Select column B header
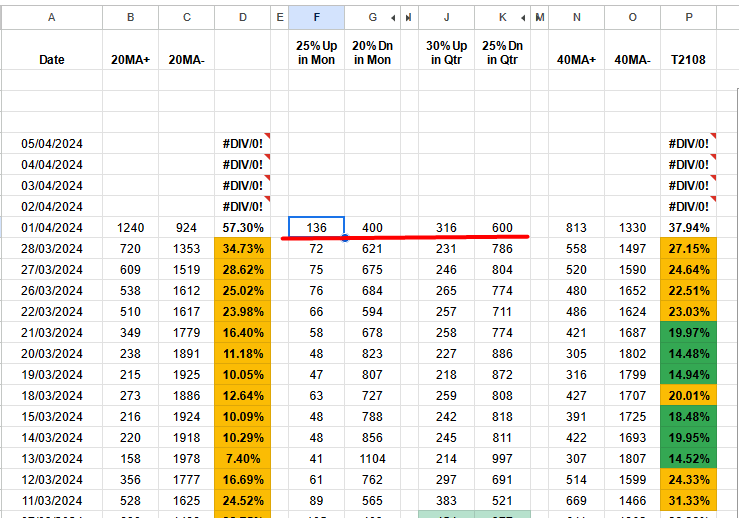Image resolution: width=739 pixels, height=518 pixels. click(131, 17)
